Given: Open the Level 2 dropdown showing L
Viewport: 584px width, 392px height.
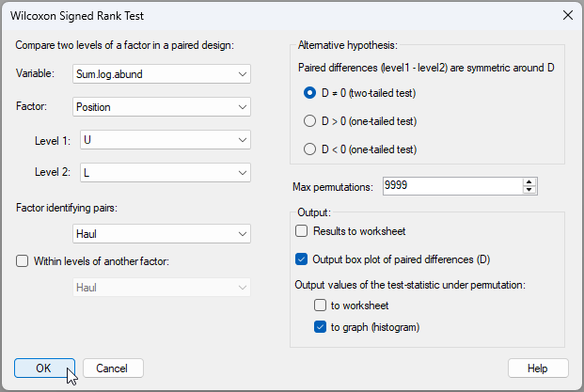Looking at the screenshot, I should 165,173.
